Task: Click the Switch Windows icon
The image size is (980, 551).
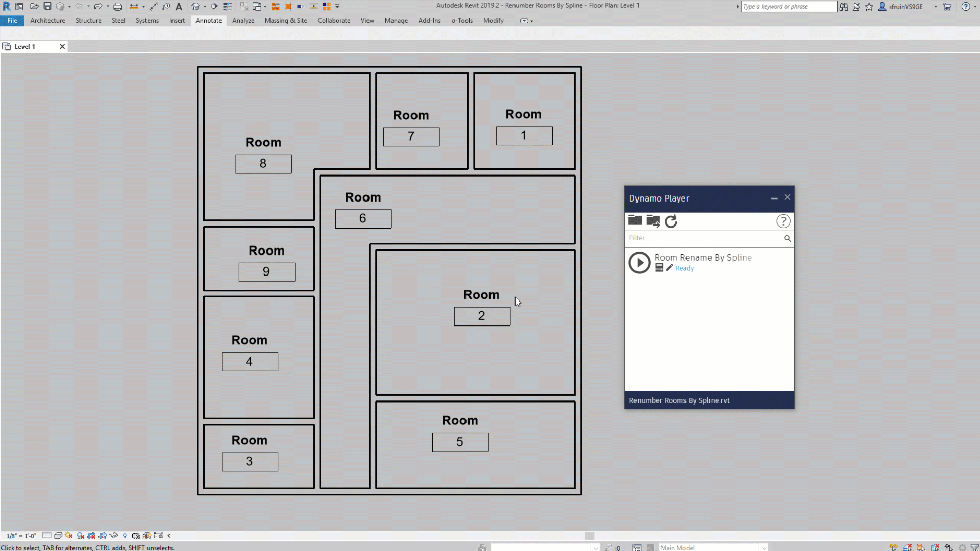Action: pyautogui.click(x=257, y=6)
